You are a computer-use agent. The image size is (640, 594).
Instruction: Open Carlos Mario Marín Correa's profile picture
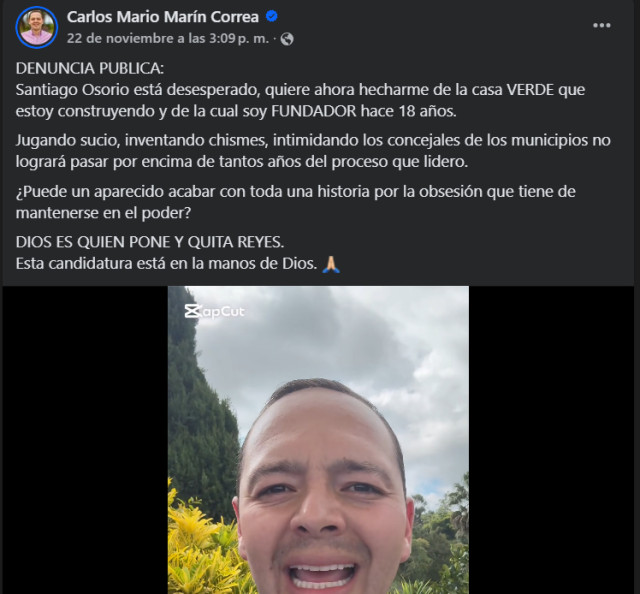point(37,27)
